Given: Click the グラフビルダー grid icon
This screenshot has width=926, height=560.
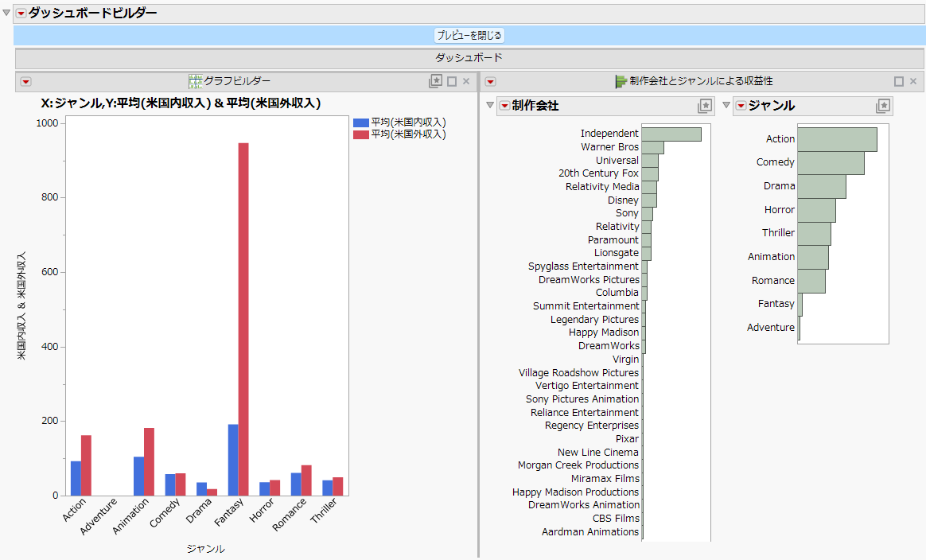Looking at the screenshot, I should pyautogui.click(x=195, y=81).
